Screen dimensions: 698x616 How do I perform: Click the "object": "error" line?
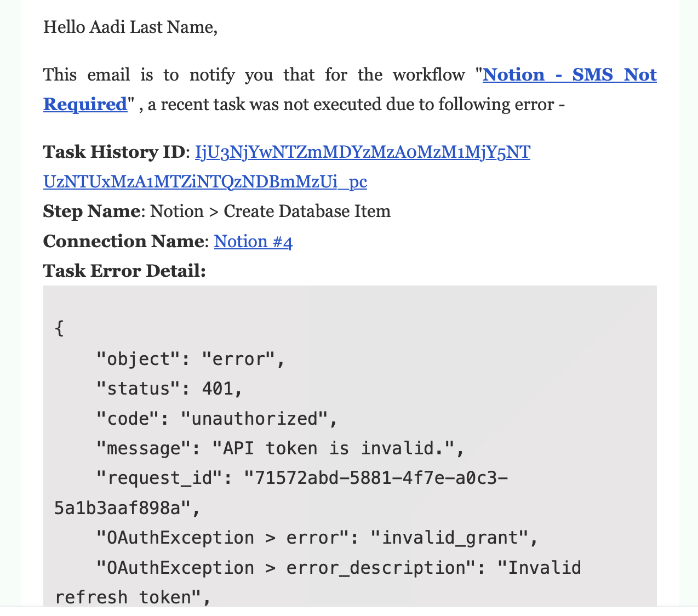(x=191, y=359)
